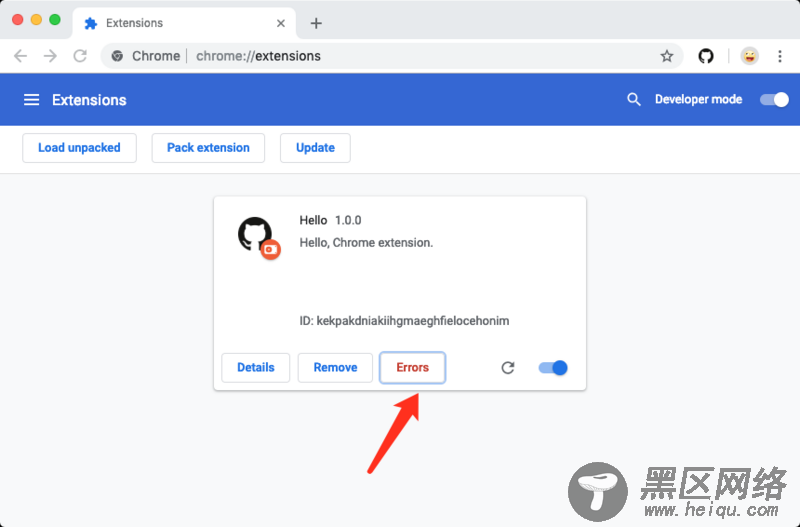Click the Load unpacked button
Image resolution: width=800 pixels, height=527 pixels.
(x=79, y=148)
